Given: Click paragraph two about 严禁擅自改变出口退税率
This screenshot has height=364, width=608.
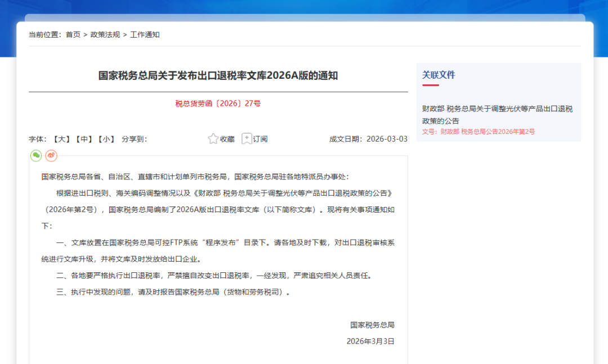Looking at the screenshot, I should 215,276.
